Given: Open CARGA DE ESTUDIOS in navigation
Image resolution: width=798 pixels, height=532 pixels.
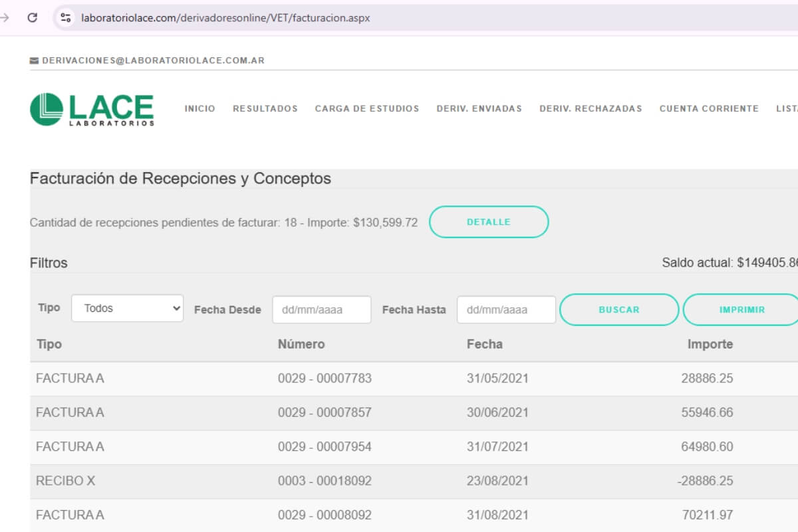Looking at the screenshot, I should click(x=367, y=108).
